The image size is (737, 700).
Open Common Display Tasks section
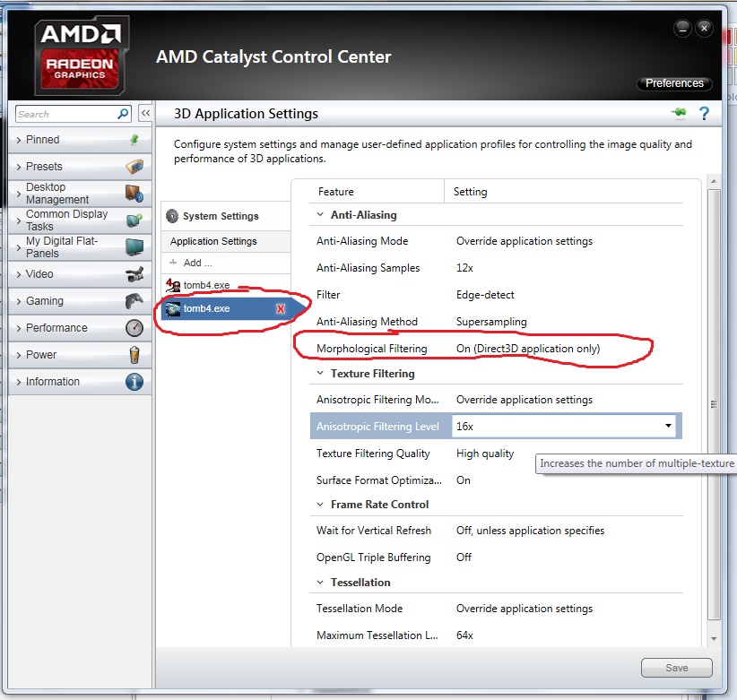click(80, 220)
